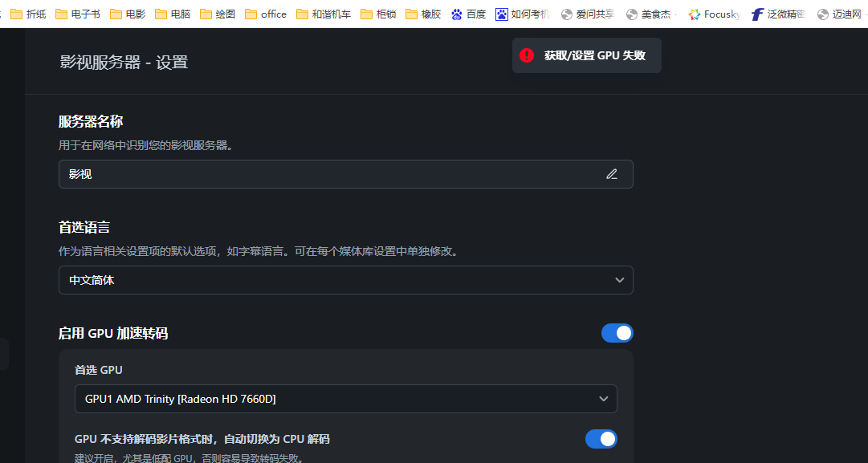Click the 影视服务器 - 设置 page title
Viewport: 868px width, 463px height.
click(x=124, y=62)
